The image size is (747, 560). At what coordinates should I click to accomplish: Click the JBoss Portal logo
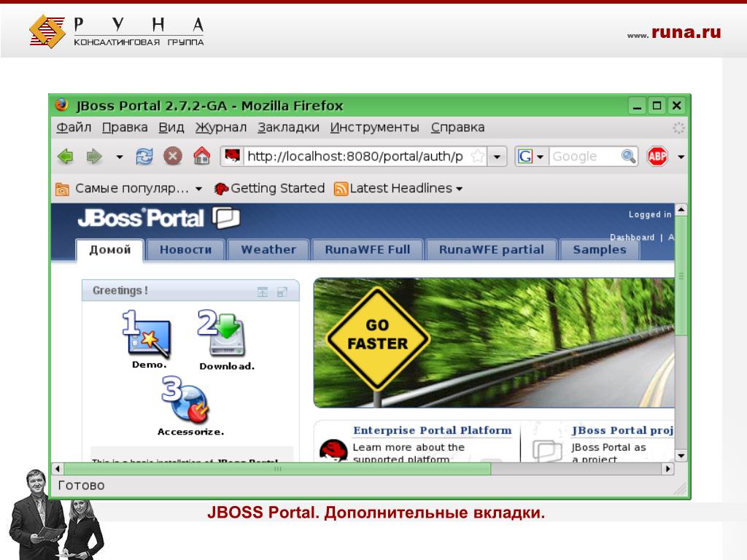coord(158,218)
